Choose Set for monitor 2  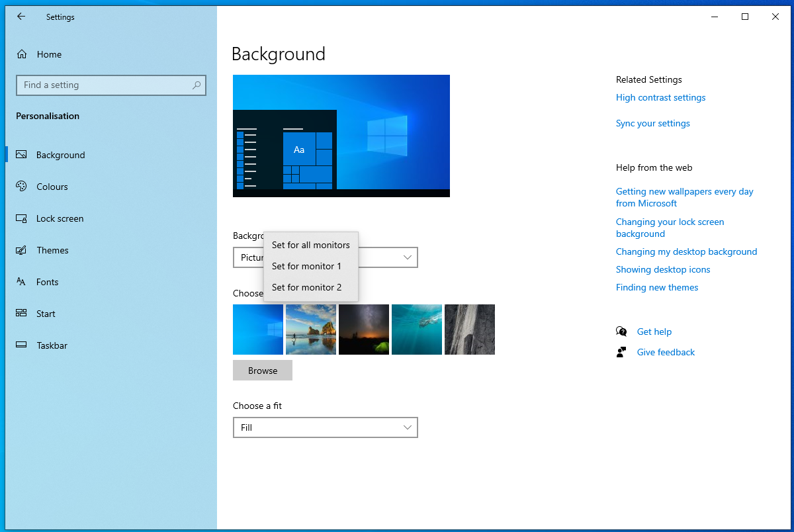[x=311, y=287]
